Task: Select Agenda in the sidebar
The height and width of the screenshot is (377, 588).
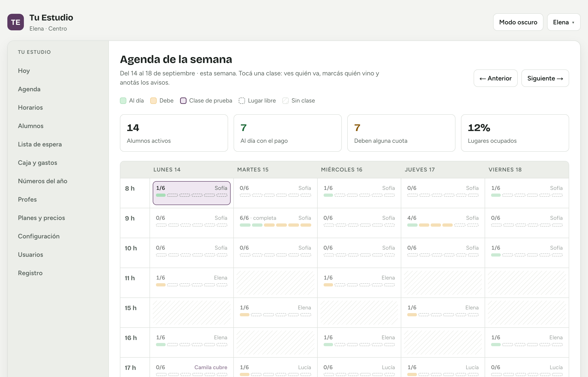Action: point(29,89)
